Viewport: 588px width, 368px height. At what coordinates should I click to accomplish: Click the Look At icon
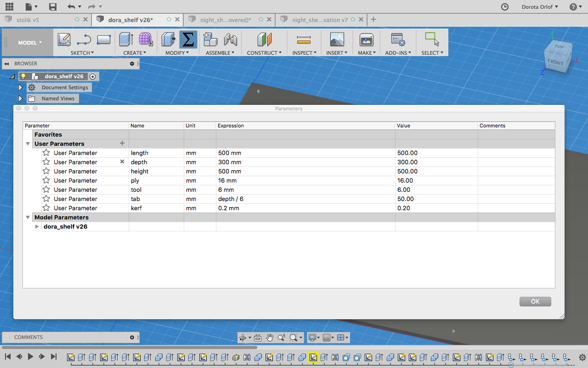click(257, 338)
